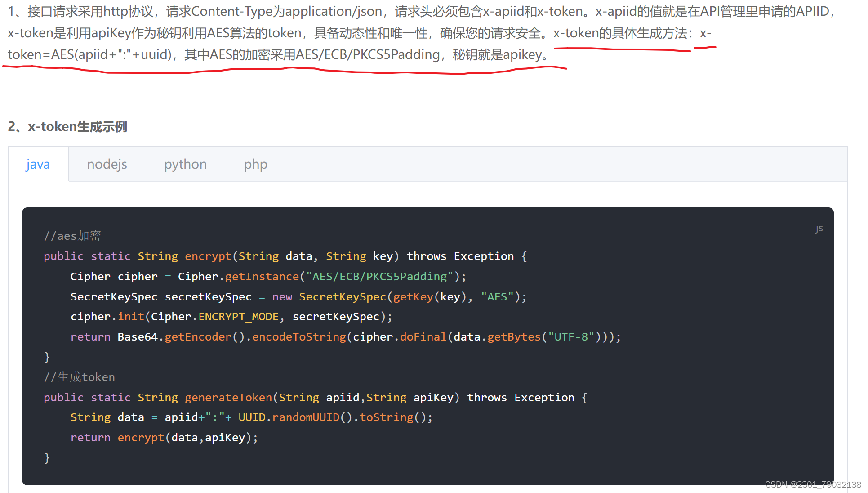Image resolution: width=868 pixels, height=493 pixels.
Task: Select the throws Exception text in generateToken
Action: (x=521, y=397)
